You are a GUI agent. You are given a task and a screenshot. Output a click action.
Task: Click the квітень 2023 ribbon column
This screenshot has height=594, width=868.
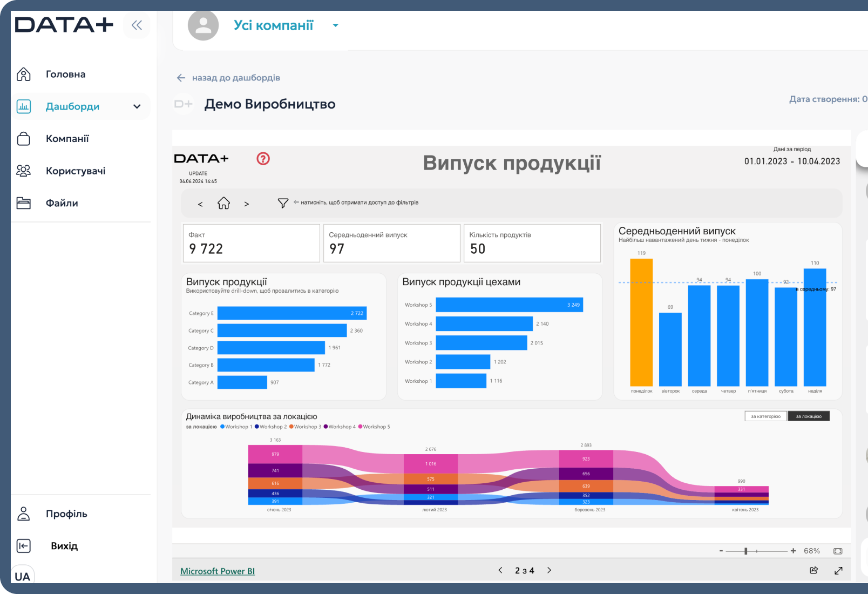[741, 496]
